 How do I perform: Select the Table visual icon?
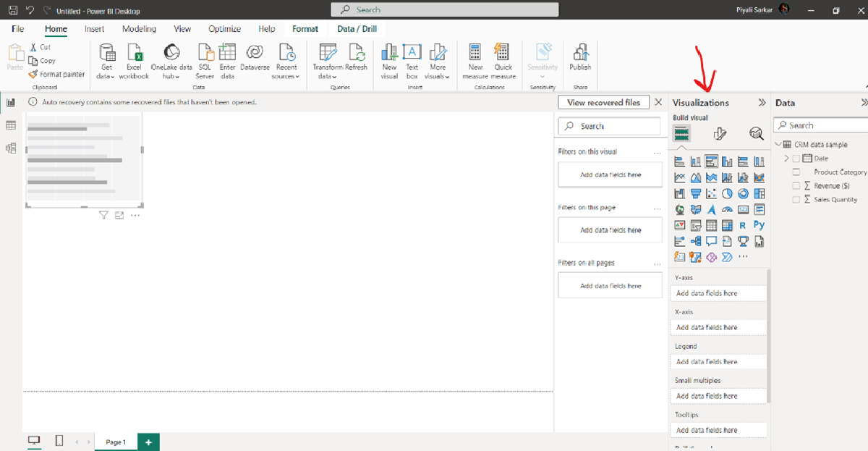point(711,225)
